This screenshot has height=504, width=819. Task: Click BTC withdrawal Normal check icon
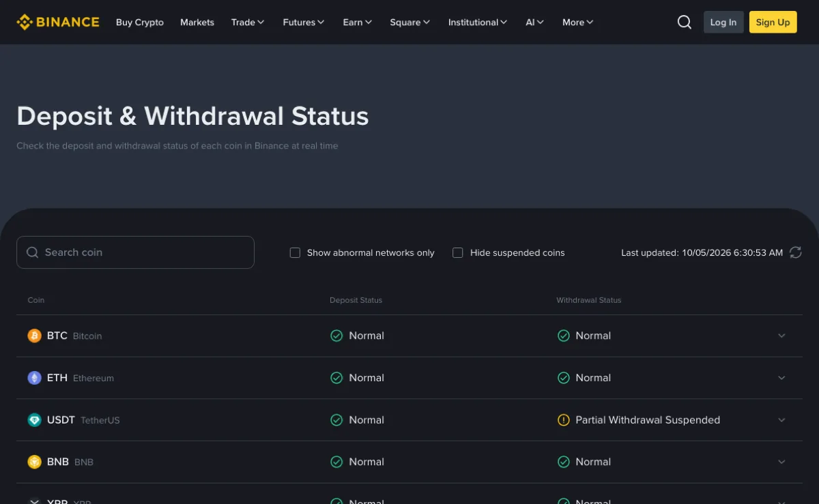point(563,336)
